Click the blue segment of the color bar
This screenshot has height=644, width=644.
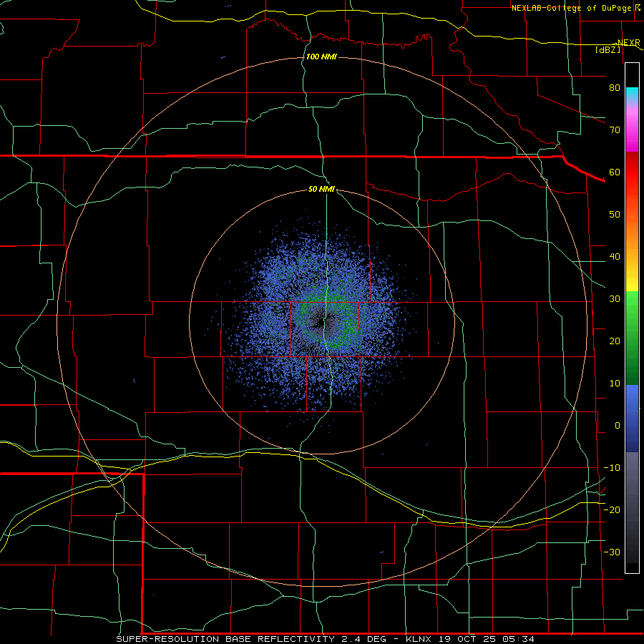point(632,418)
